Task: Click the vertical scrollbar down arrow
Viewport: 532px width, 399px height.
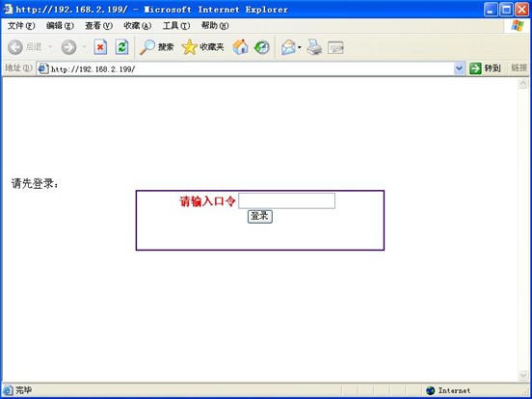Action: tap(522, 375)
